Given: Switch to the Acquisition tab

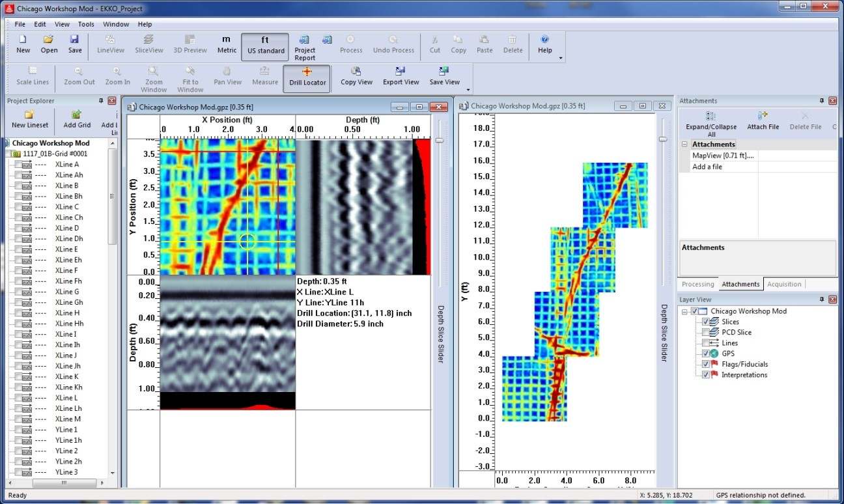Looking at the screenshot, I should (x=784, y=284).
